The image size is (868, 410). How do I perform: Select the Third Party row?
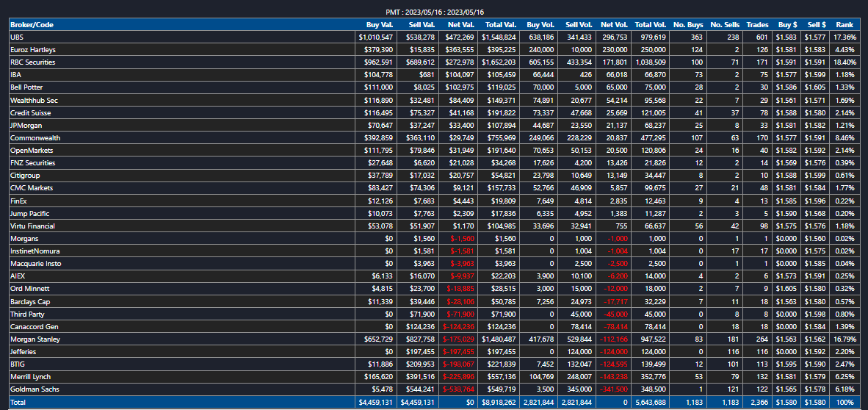(x=434, y=314)
